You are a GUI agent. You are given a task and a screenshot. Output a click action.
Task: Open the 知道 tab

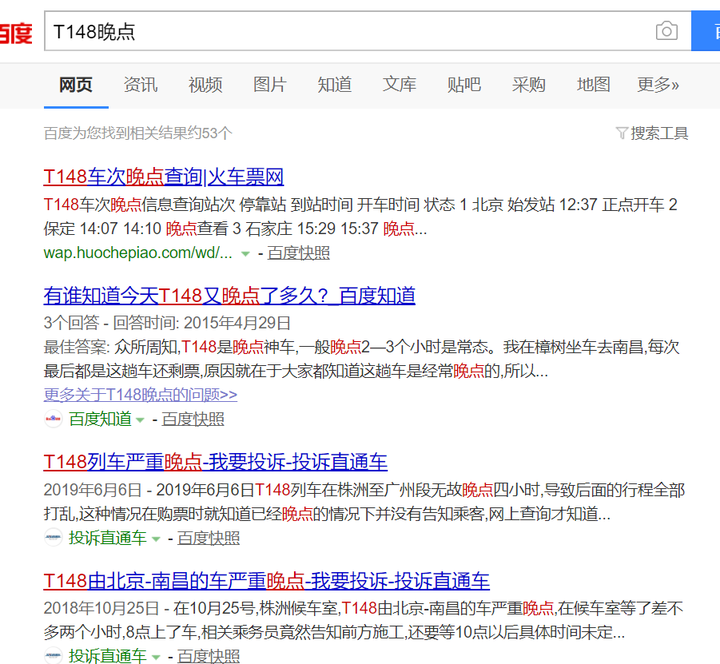335,85
